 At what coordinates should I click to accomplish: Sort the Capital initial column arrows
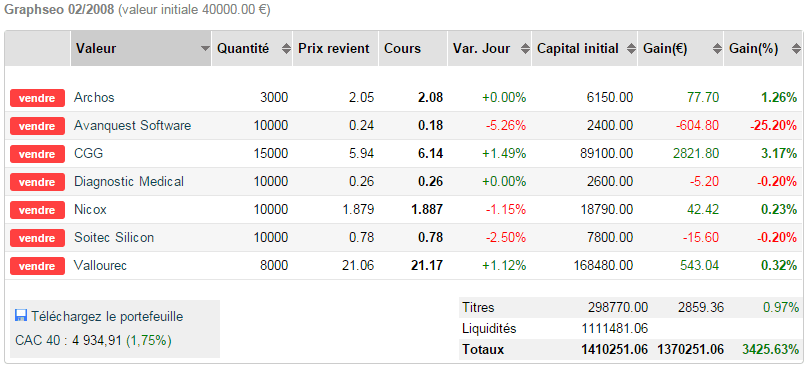(x=631, y=49)
